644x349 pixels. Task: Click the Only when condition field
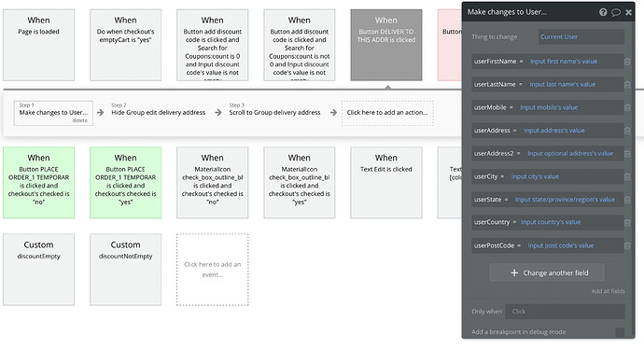[x=565, y=312]
